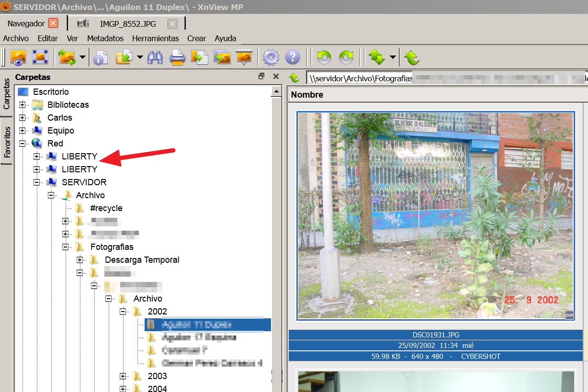Open the dropdown beside the refresh folder icon
Viewport: 588px width, 392px height.
pos(82,57)
